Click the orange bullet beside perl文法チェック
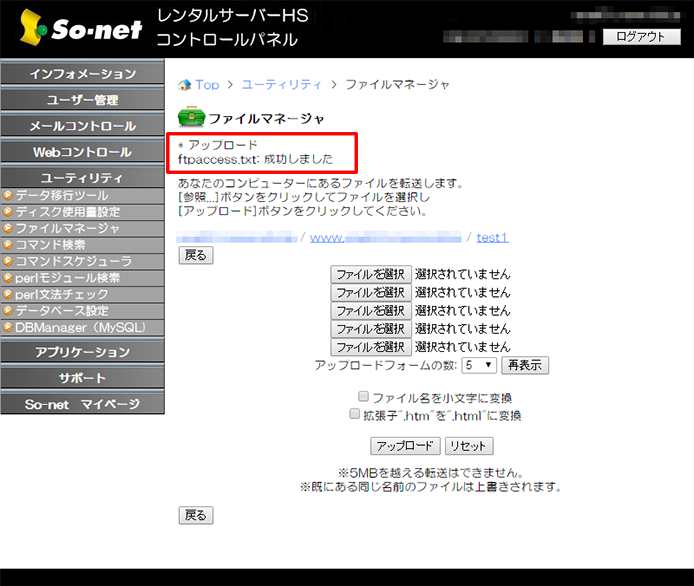Viewport: 694px width, 586px height. click(x=8, y=295)
